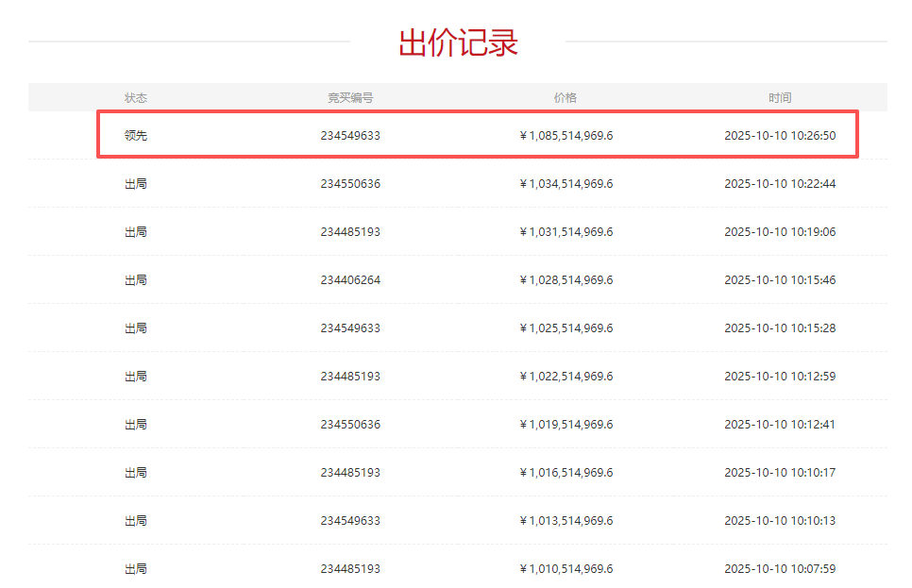Viewport: 912px width, 588px height.
Task: Select the price ¥1,022,514,969.6
Action: click(x=566, y=377)
